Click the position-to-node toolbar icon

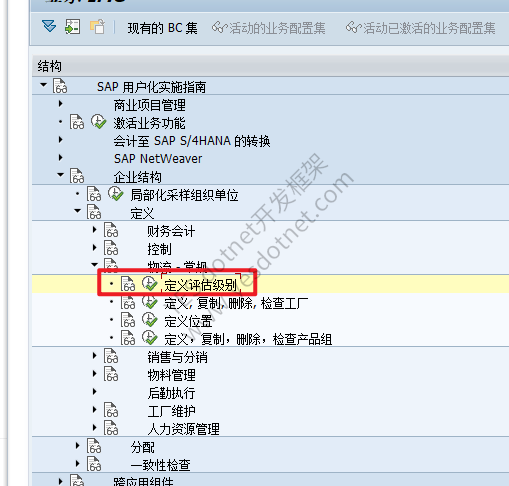[72, 27]
